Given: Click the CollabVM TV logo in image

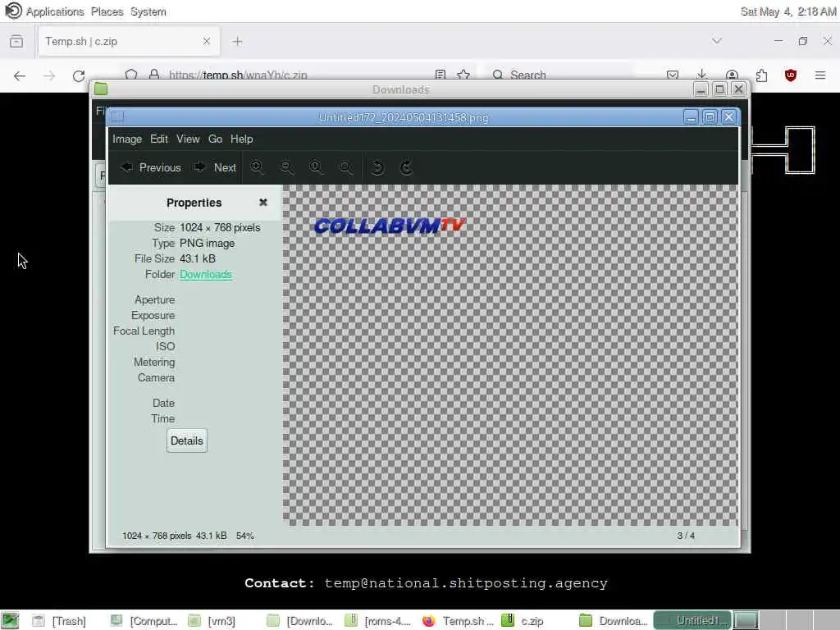Looking at the screenshot, I should [x=390, y=226].
